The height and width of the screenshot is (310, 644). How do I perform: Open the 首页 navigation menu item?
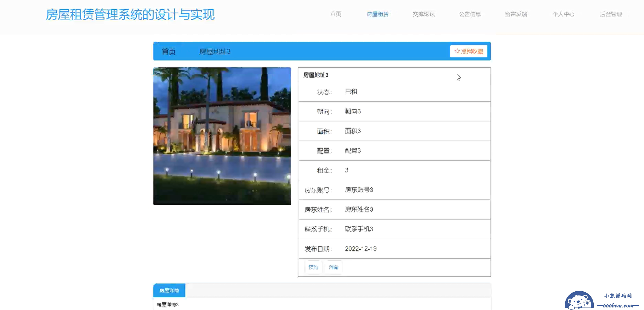(x=335, y=14)
